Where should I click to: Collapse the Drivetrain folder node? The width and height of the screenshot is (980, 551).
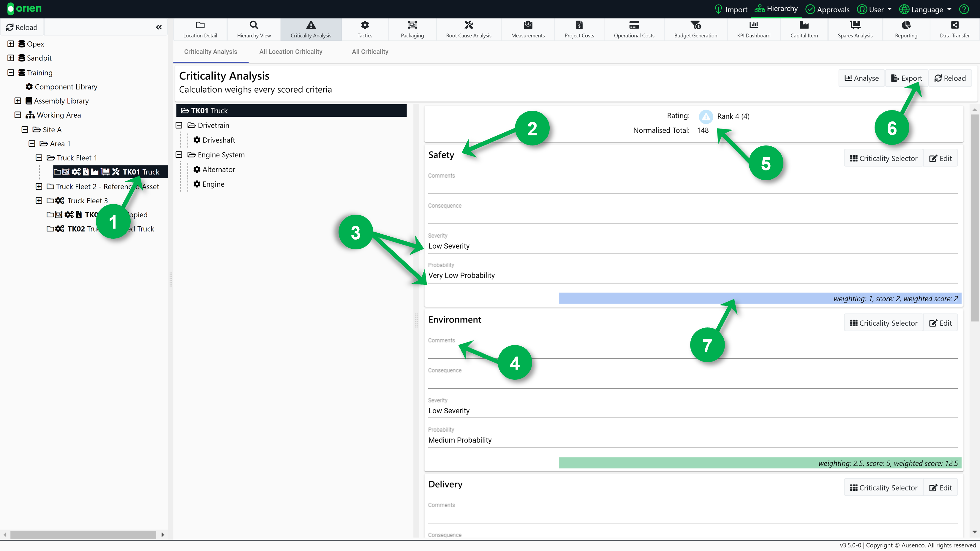[x=179, y=126]
